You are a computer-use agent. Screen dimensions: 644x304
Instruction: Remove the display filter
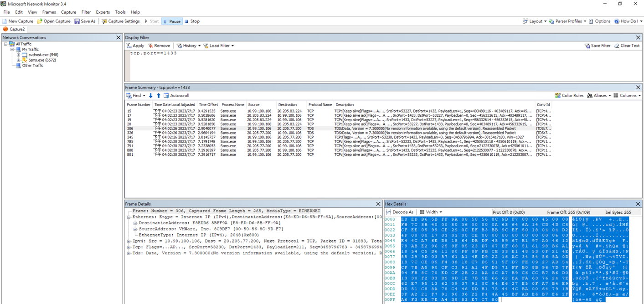(x=159, y=46)
